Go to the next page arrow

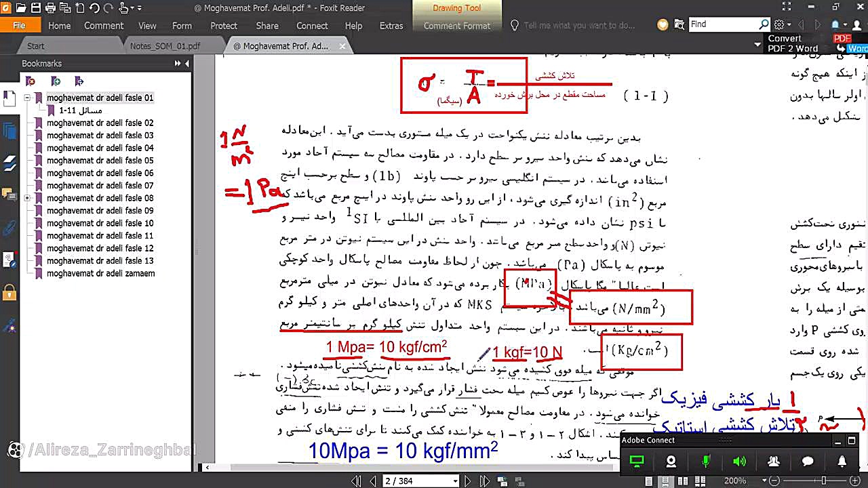[x=467, y=481]
